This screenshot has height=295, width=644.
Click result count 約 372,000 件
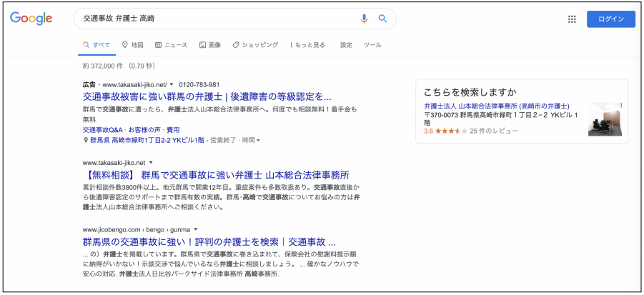[104, 66]
